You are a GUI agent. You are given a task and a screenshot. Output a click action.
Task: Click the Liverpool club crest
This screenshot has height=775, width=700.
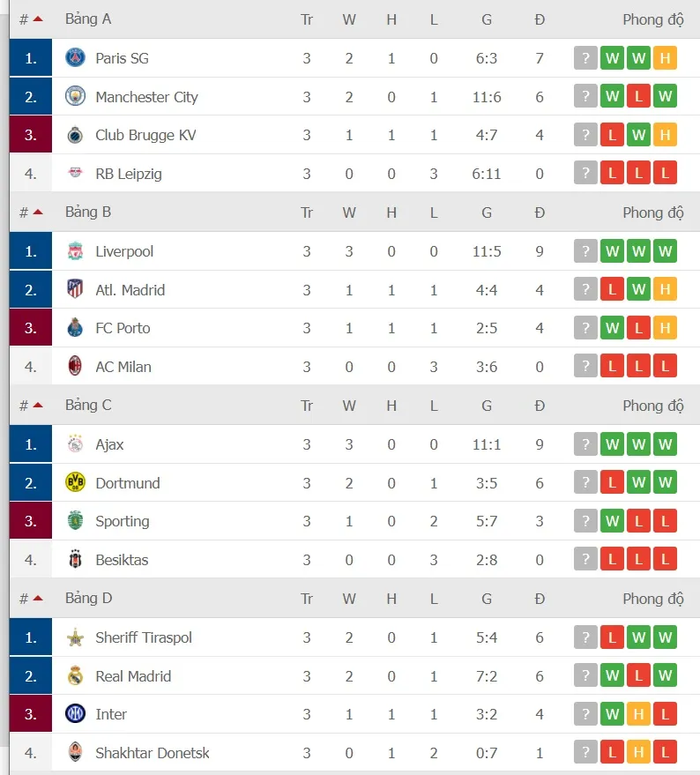coord(75,251)
